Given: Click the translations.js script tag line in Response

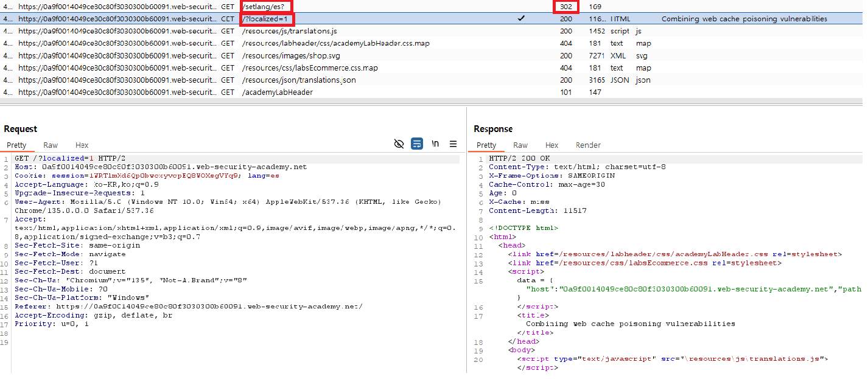Looking at the screenshot, I should coord(673,359).
